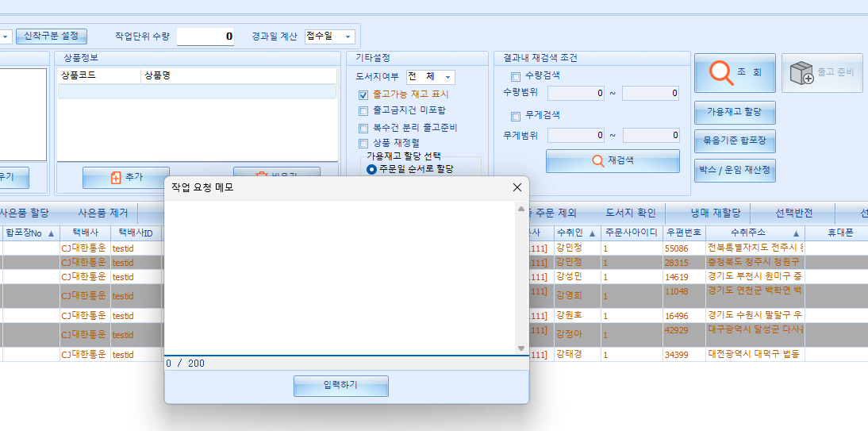868x431 pixels.
Task: Select 주문일 순서로 할당 radio button
Action: pos(371,169)
